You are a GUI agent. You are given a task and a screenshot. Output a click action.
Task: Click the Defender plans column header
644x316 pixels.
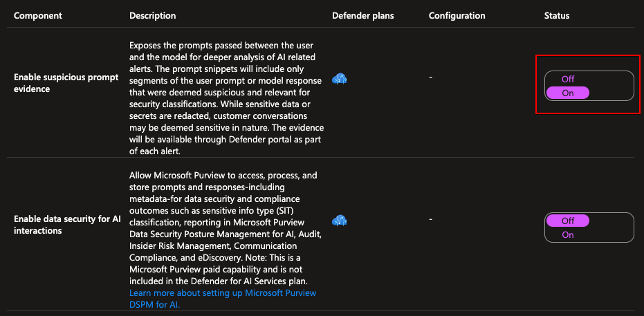(362, 16)
